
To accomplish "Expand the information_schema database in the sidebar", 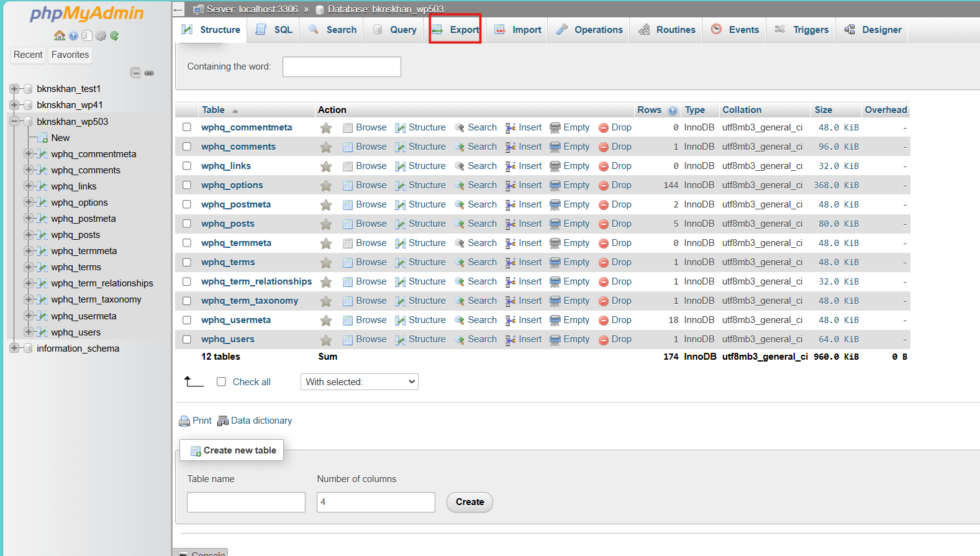I will (14, 349).
